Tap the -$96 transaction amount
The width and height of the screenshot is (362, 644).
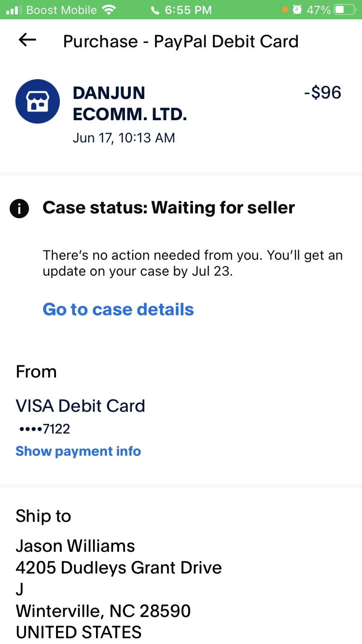[x=322, y=92]
